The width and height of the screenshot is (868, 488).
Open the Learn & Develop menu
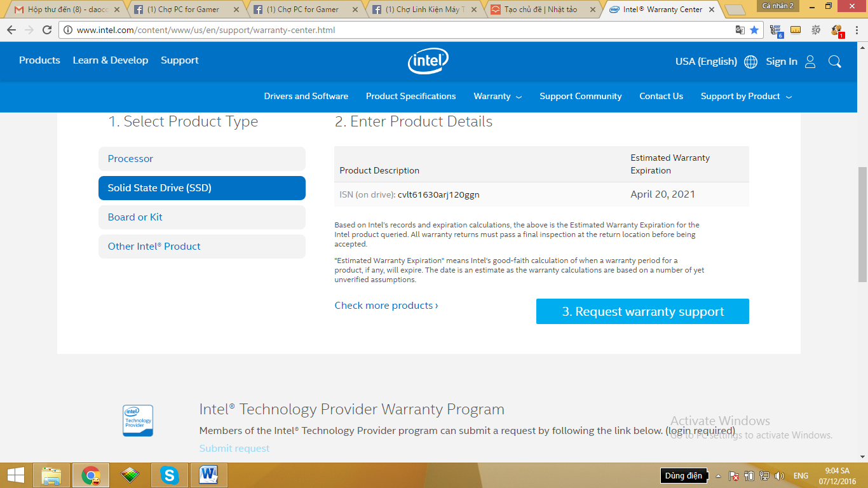tap(111, 60)
